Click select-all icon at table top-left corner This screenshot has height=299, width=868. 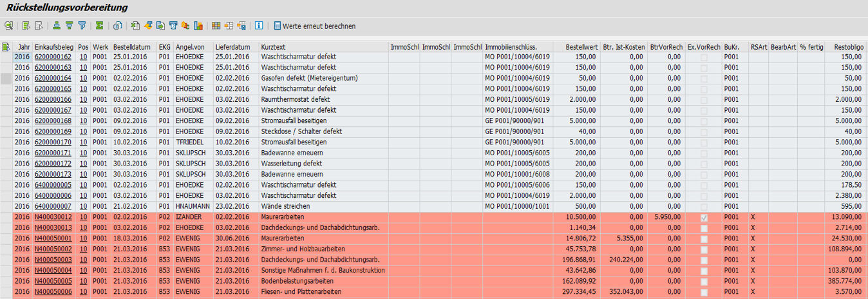click(x=6, y=46)
